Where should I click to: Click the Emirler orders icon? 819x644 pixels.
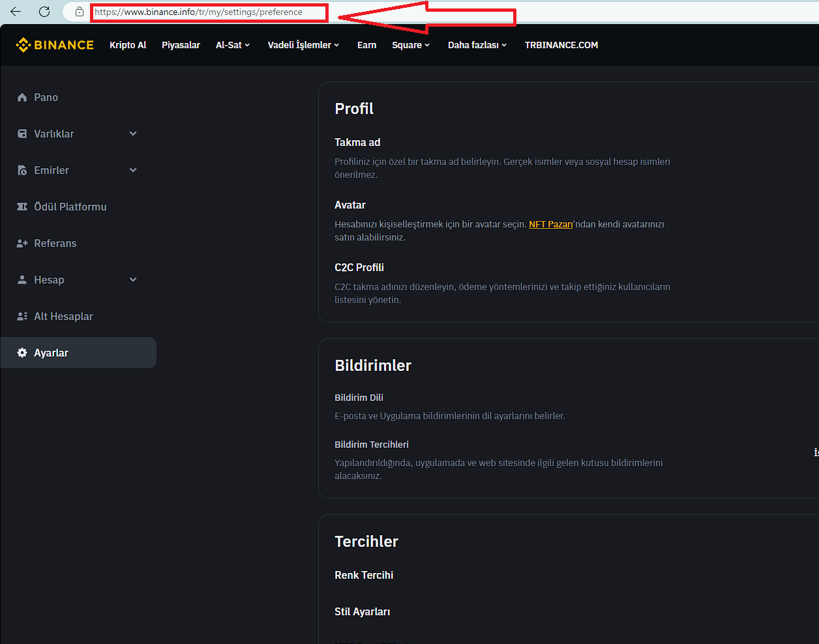pos(22,170)
